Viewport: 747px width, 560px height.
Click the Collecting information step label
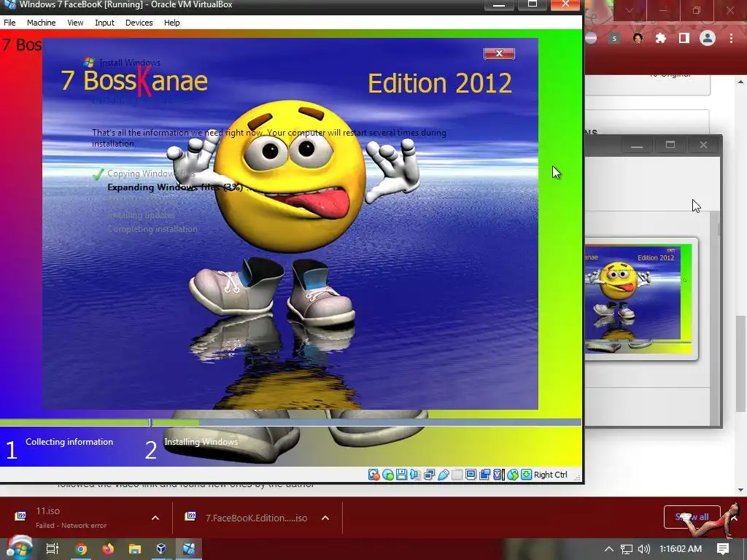point(69,442)
